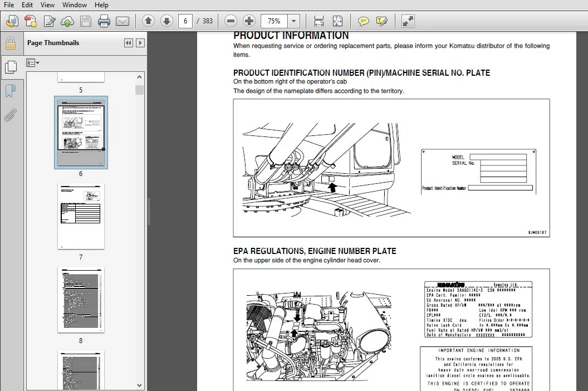Image resolution: width=588 pixels, height=391 pixels.
Task: Open the thumbnail options dropdown menu
Action: pyautogui.click(x=33, y=63)
